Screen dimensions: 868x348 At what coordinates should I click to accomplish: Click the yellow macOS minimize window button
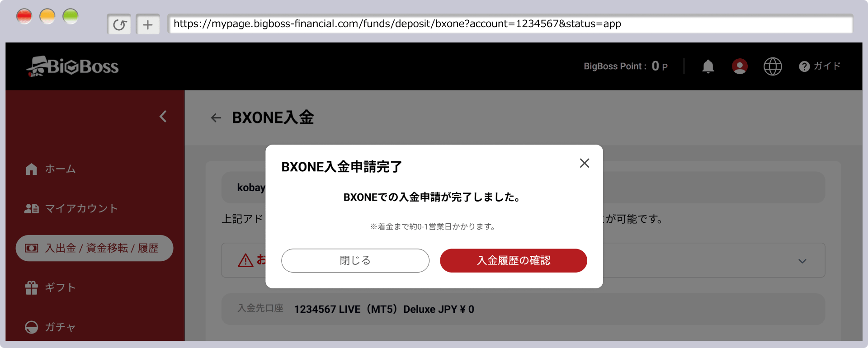47,16
